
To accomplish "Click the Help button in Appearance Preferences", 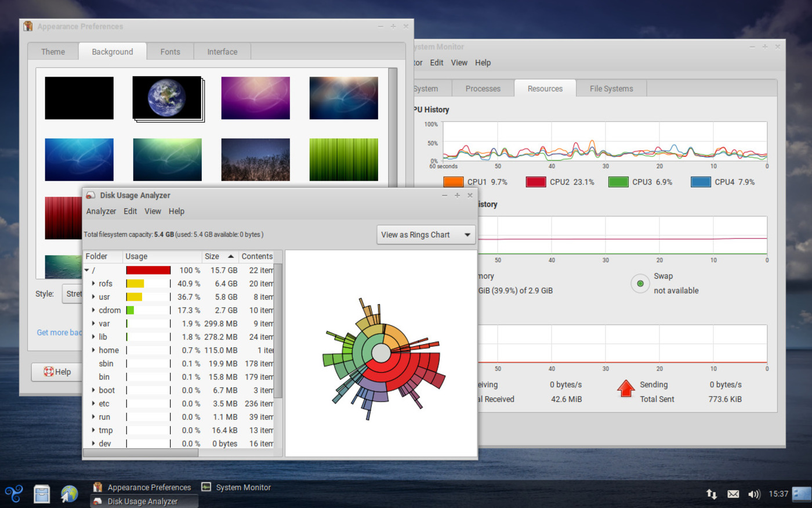I will click(x=57, y=372).
